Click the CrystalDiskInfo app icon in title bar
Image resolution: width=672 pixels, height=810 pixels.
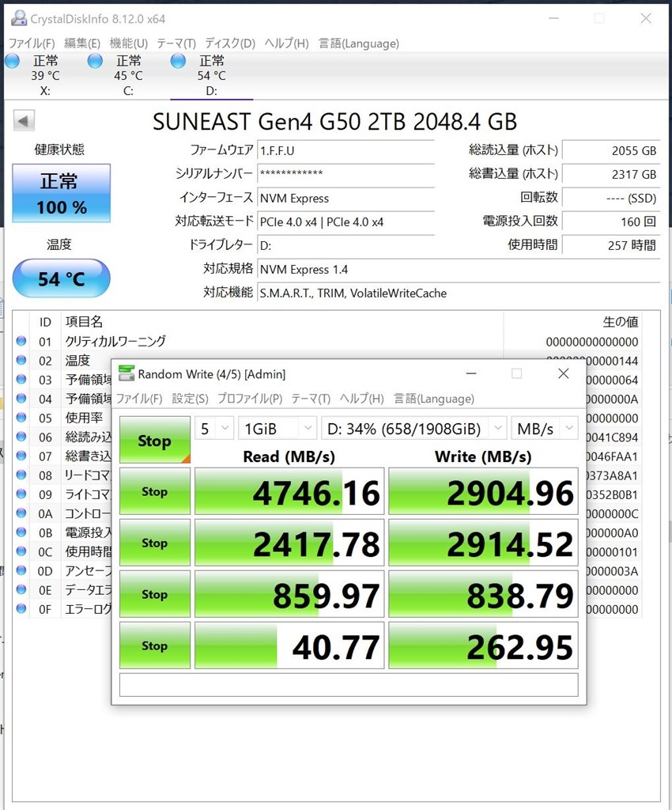click(x=19, y=18)
